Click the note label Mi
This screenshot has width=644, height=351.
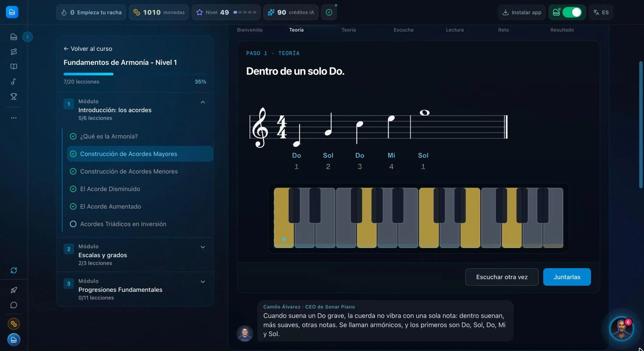click(391, 155)
